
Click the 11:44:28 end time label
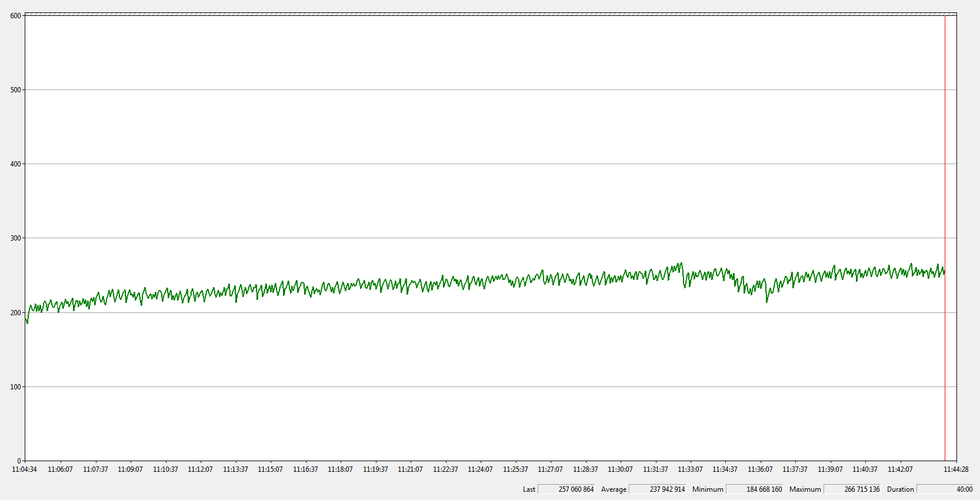[956, 469]
